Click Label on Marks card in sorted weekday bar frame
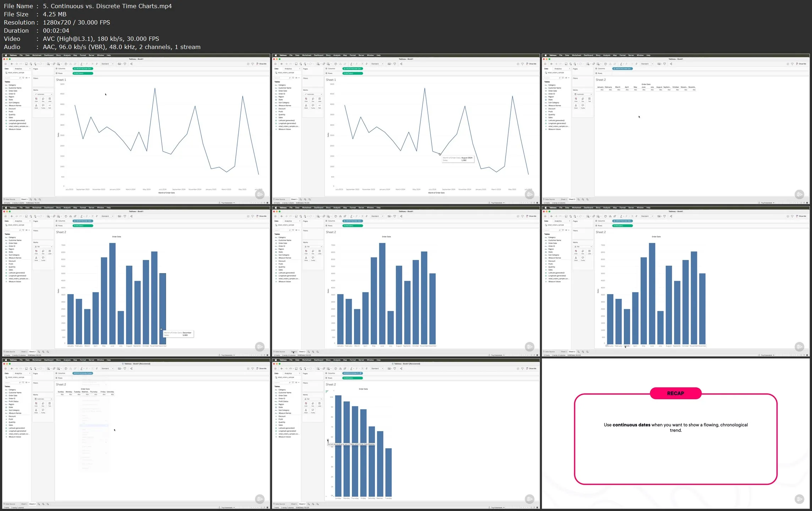Image resolution: width=812 pixels, height=511 pixels. pyautogui.click(x=320, y=404)
